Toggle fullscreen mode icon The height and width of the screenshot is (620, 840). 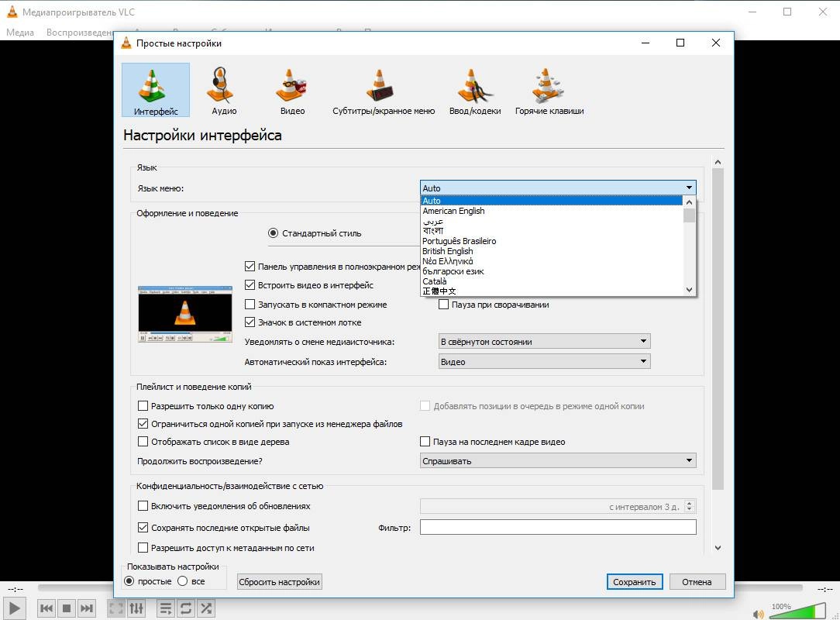pyautogui.click(x=116, y=608)
